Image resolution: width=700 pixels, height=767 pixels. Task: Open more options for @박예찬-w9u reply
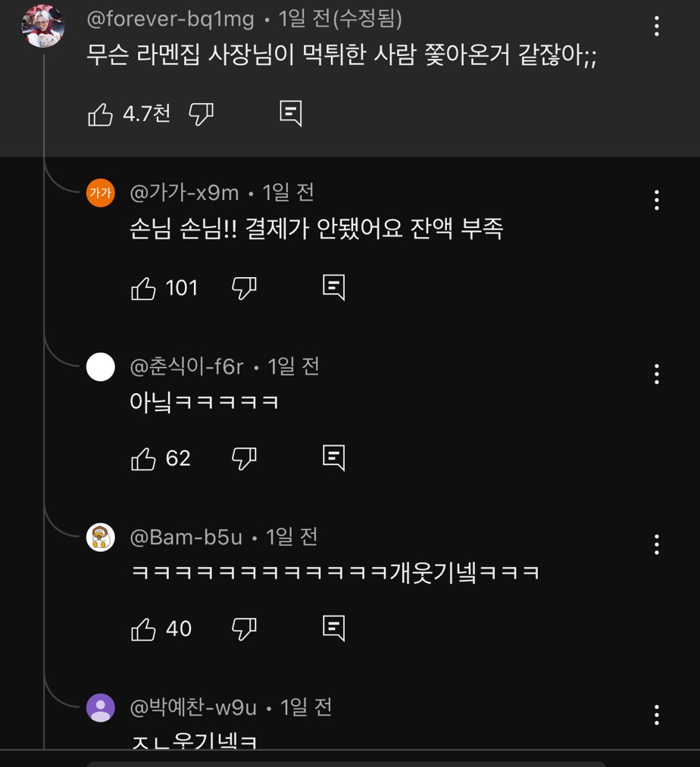point(656,714)
